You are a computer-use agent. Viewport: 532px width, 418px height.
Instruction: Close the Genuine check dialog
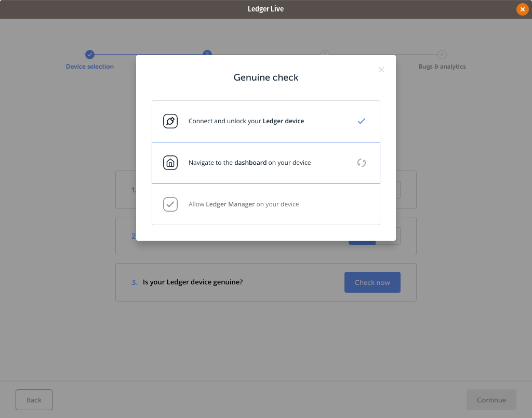point(381,70)
